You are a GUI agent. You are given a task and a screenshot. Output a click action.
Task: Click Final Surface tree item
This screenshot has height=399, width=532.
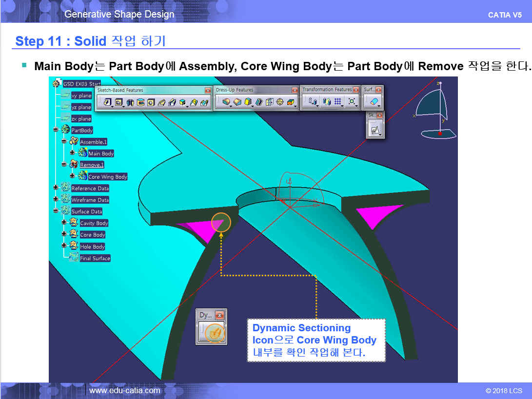[x=95, y=258]
